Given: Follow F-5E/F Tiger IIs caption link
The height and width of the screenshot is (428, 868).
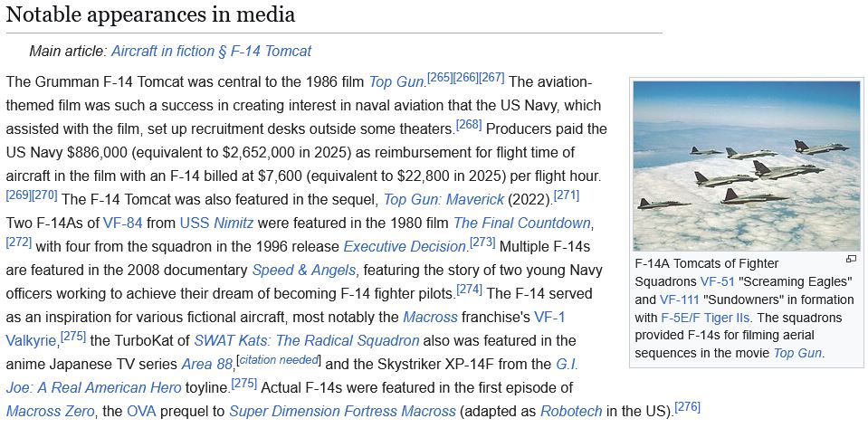Looking at the screenshot, I should point(706,318).
